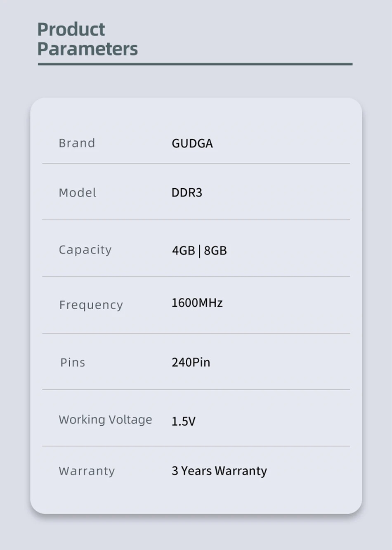
Task: Click the separator bar between 4GB and 8GB
Action: pos(199,251)
